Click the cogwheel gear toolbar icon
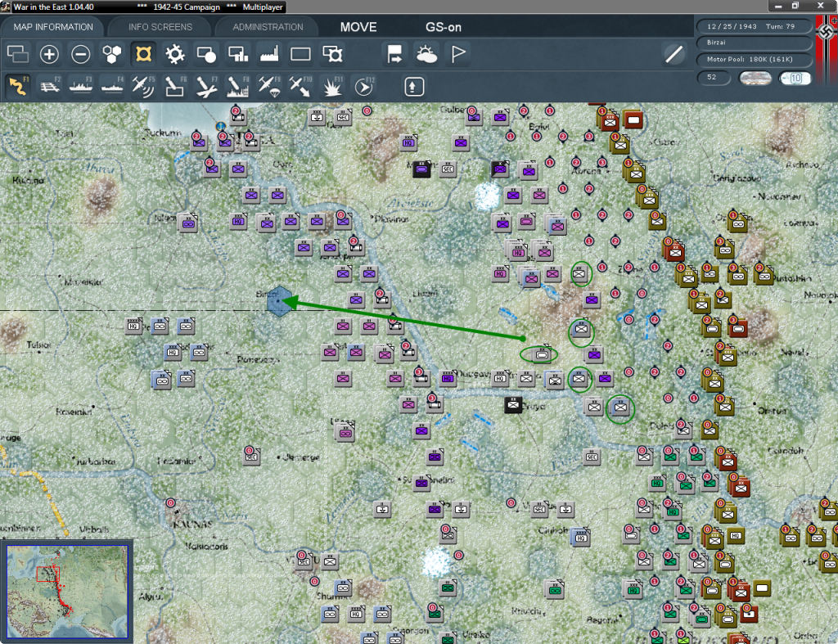 click(175, 54)
